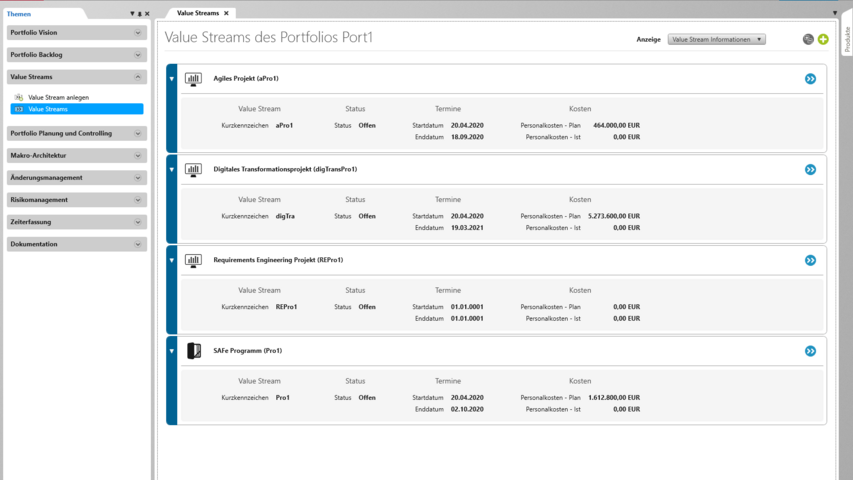853x480 pixels.
Task: Open details arrow for Requirements Engineering Projekt
Action: pos(810,260)
